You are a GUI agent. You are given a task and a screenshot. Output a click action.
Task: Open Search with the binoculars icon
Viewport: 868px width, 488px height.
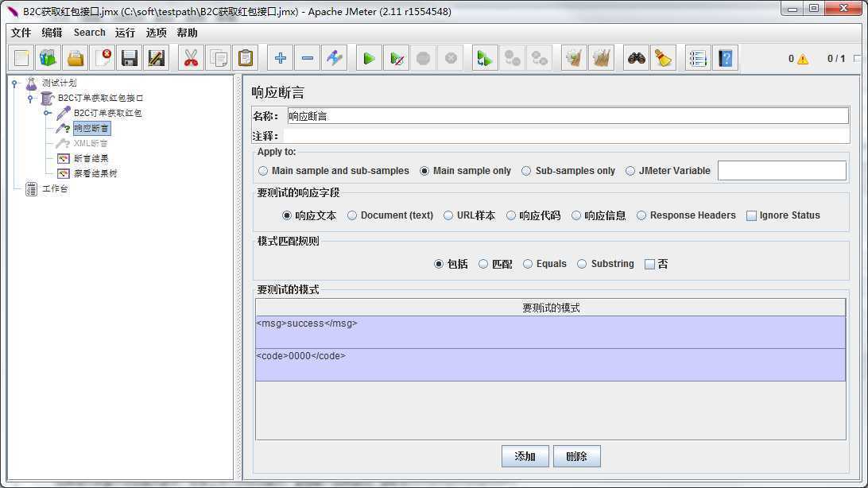click(x=636, y=58)
